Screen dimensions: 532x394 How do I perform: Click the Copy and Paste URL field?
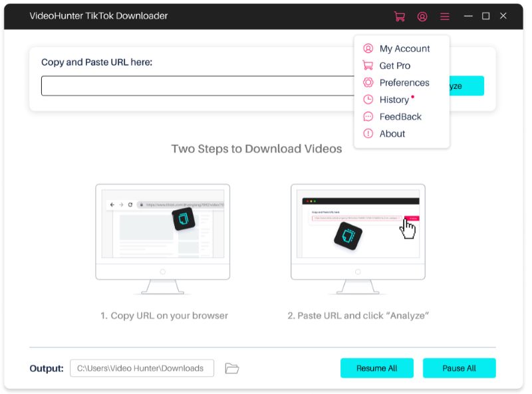click(x=199, y=86)
